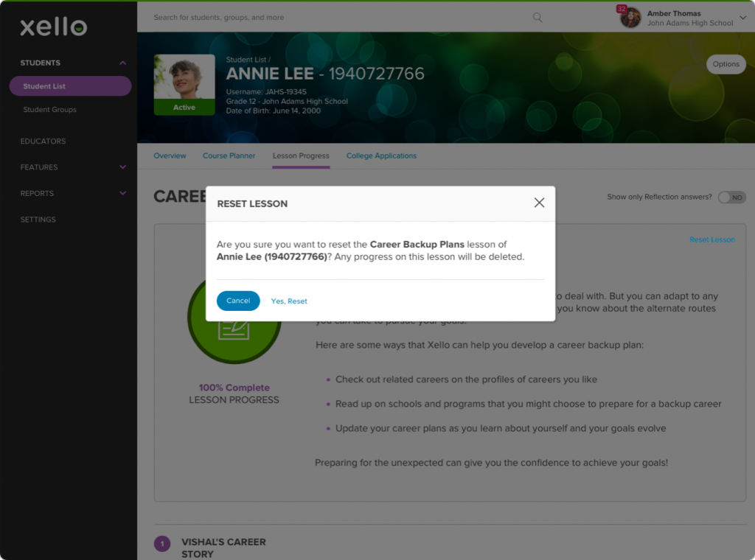Viewport: 755px width, 560px height.
Task: Click the Options button
Action: click(726, 64)
